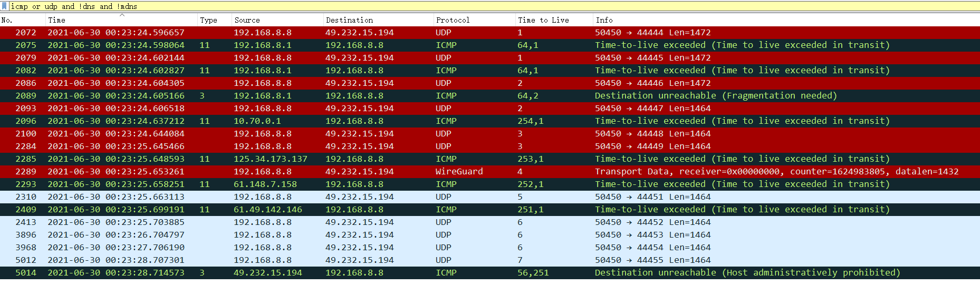Click the Source column header
The width and height of the screenshot is (980, 285).
click(x=277, y=20)
